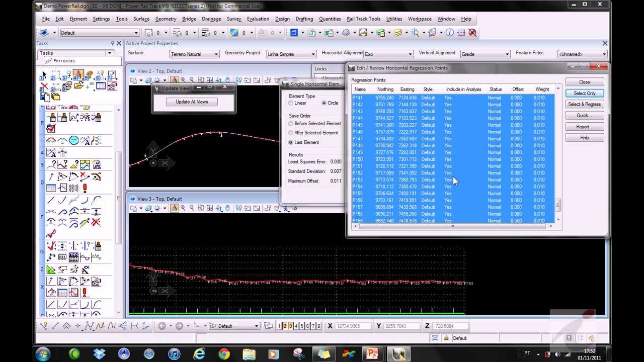
Task: Expand Horizontal Alignment dropdown Eixo
Action: (388, 54)
